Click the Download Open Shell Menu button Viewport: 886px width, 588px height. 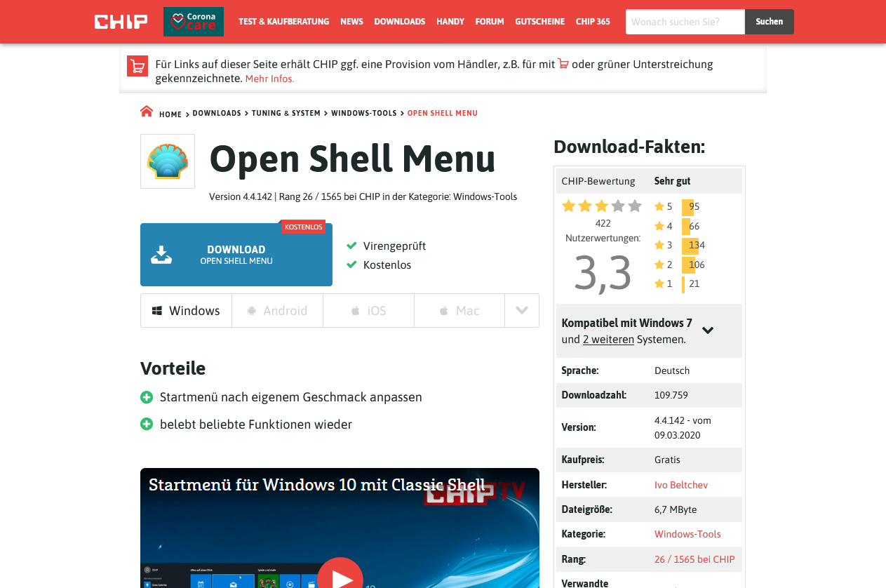coord(236,255)
